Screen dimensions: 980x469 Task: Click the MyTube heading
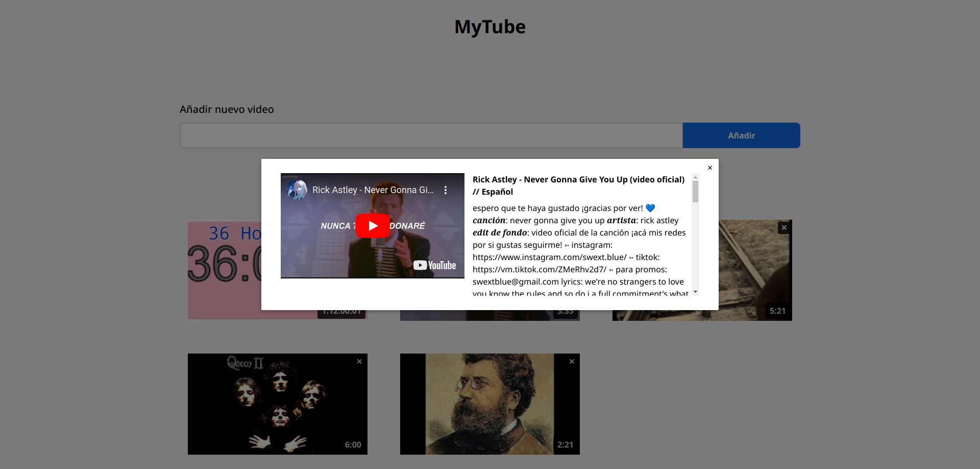[x=490, y=27]
